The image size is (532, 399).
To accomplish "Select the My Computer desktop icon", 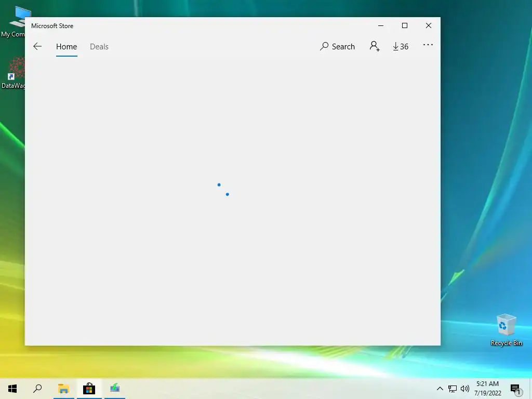I will click(x=13, y=22).
